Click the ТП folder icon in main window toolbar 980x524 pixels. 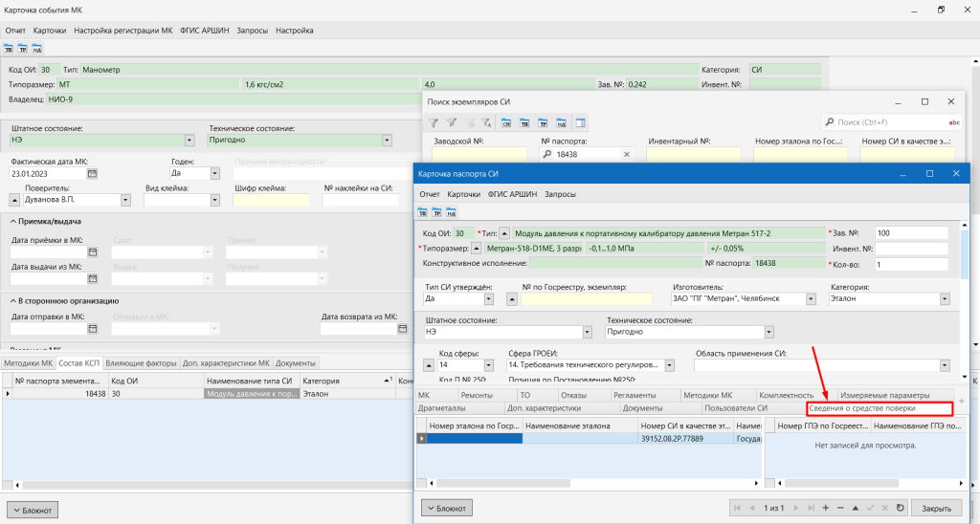coord(8,48)
